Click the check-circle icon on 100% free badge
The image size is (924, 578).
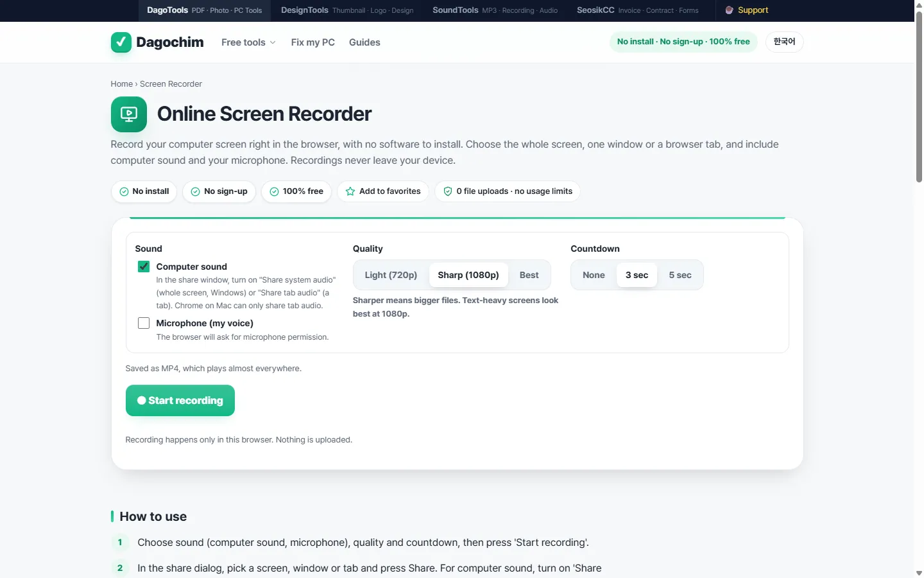pos(274,191)
